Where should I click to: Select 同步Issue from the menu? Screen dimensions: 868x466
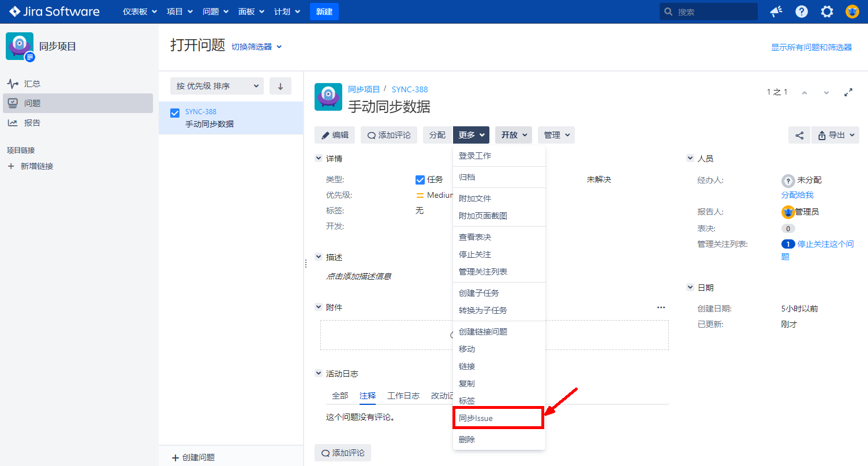497,418
